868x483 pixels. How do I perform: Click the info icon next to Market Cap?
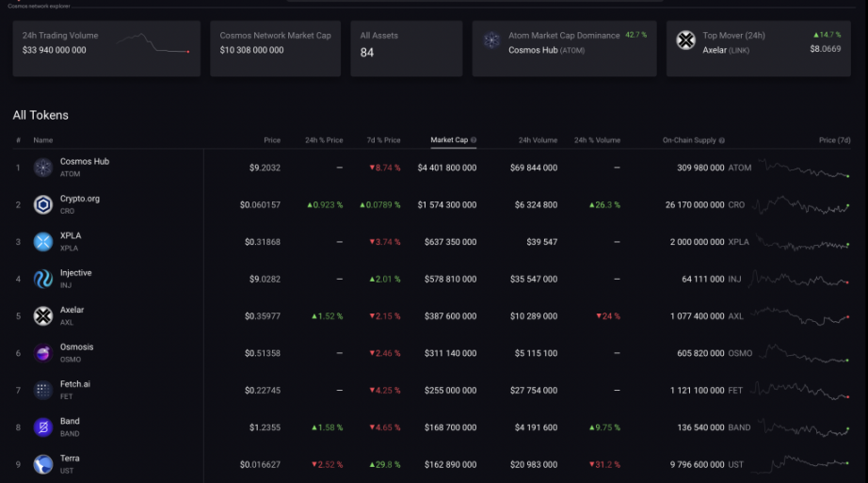[474, 140]
